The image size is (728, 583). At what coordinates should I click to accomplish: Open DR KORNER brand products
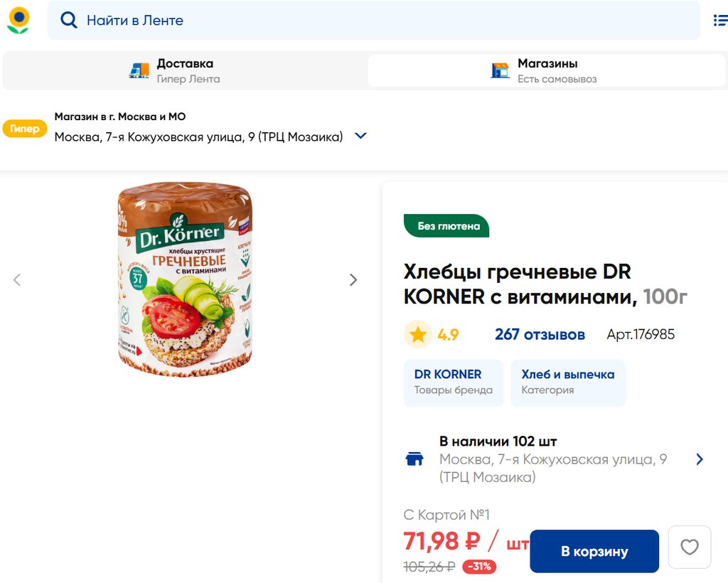coord(453,383)
